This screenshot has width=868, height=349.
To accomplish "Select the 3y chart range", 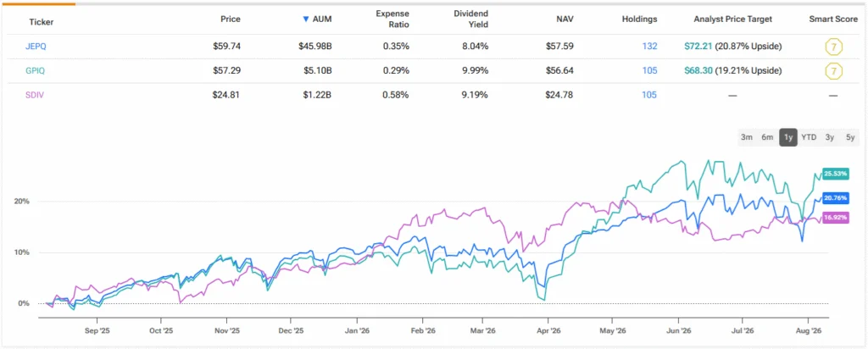I will pos(829,137).
